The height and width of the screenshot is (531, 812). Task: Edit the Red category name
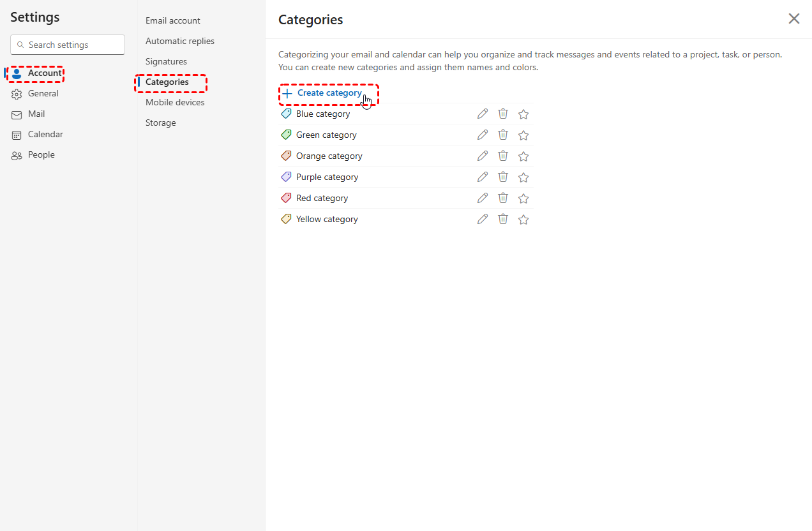483,198
